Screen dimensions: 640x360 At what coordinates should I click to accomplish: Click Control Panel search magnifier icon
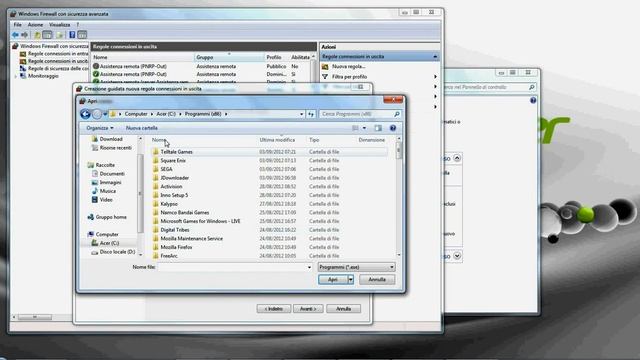click(x=531, y=87)
